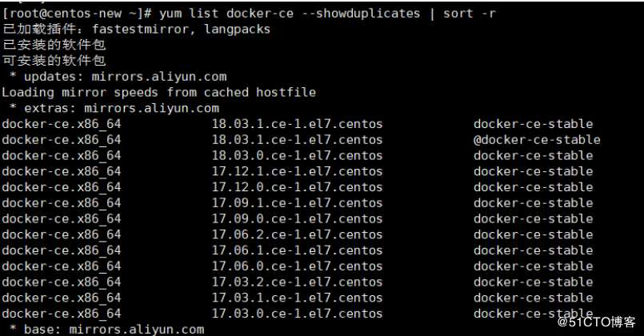Select version 17.03.2.ce-1.el7.centos
Viewport: 644px width, 336px height.
coord(297,282)
